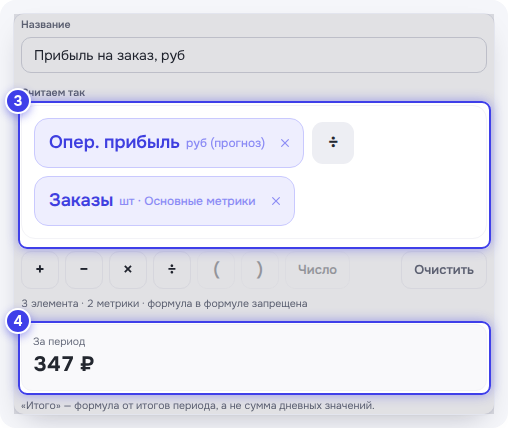Select the Заказы metric chip

click(164, 201)
